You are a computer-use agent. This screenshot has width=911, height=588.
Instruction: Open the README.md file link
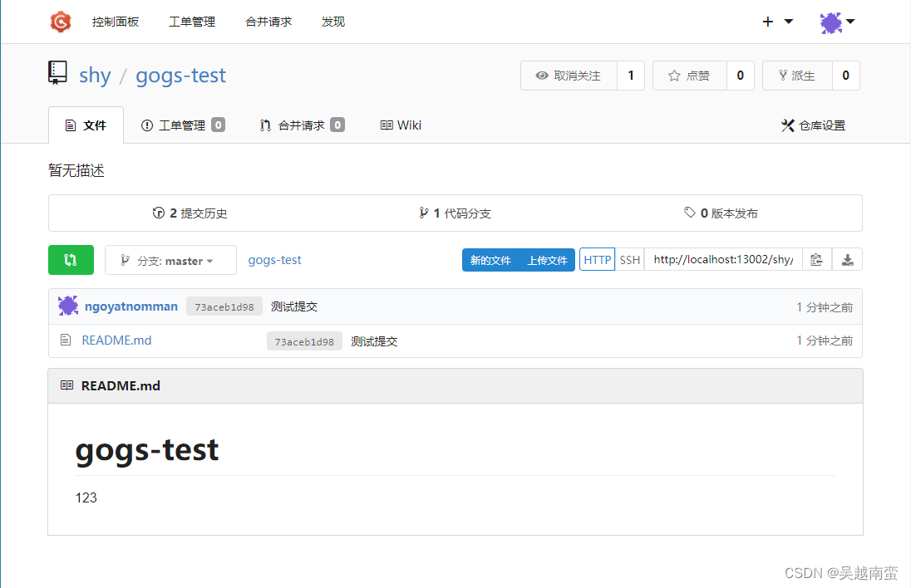tap(116, 340)
